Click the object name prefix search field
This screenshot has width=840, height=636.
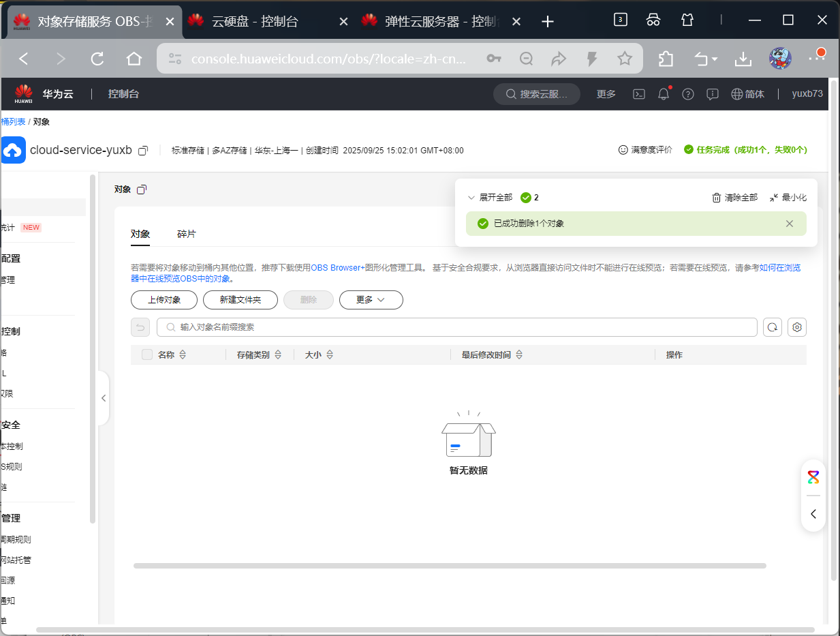[457, 327]
